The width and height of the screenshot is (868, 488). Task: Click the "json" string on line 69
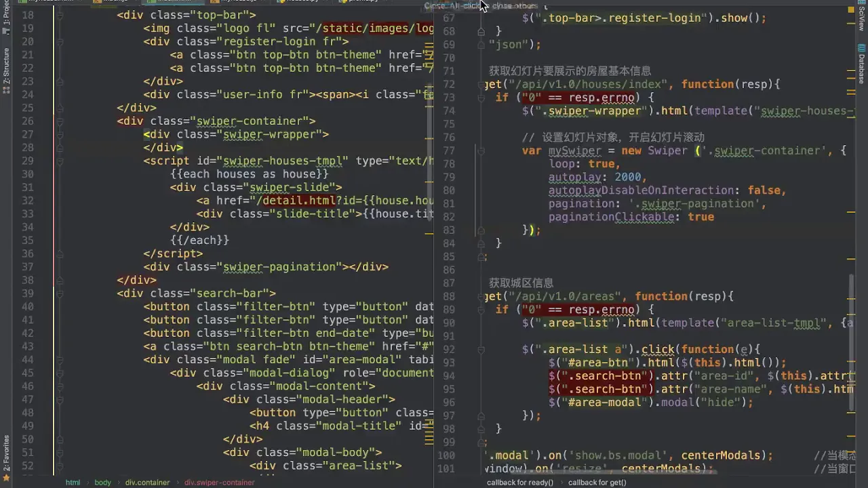pyautogui.click(x=509, y=45)
